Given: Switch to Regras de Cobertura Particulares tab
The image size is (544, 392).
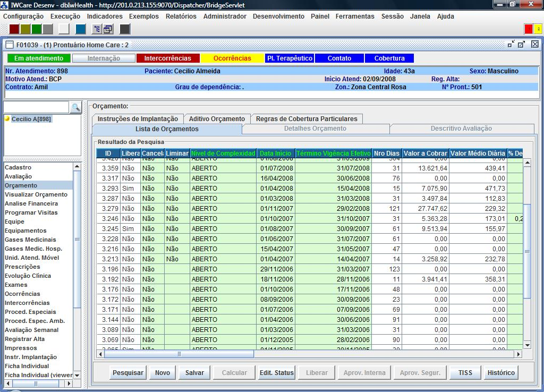Looking at the screenshot, I should click(x=307, y=119).
